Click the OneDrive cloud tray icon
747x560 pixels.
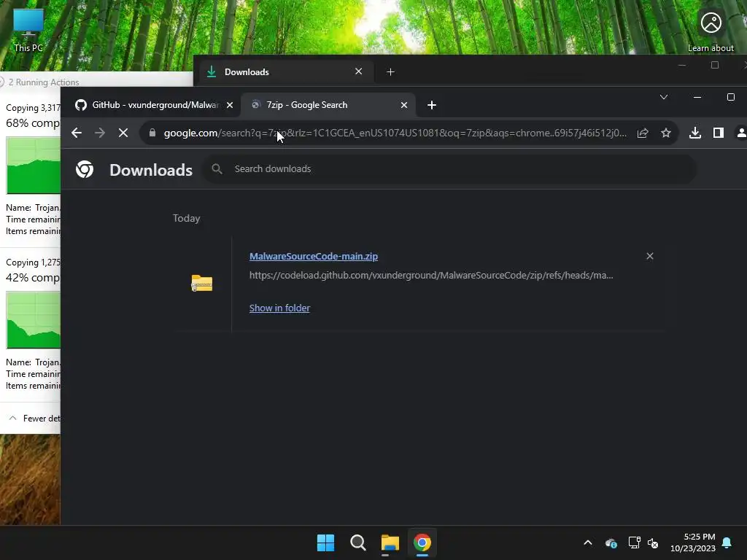coord(611,542)
